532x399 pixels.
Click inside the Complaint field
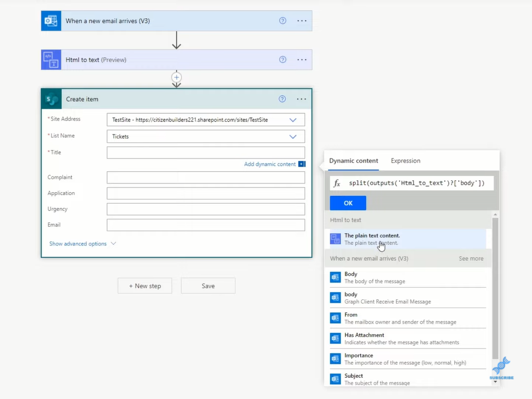[206, 178]
